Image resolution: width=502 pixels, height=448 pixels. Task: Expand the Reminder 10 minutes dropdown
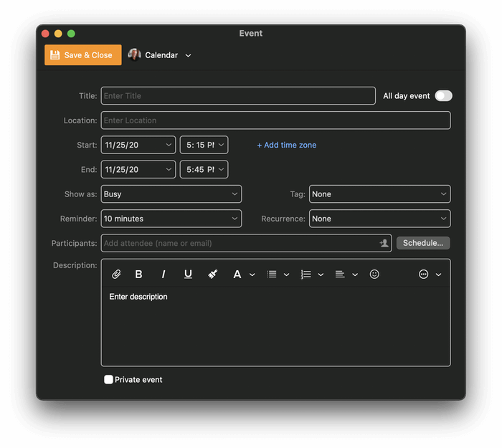[171, 219]
